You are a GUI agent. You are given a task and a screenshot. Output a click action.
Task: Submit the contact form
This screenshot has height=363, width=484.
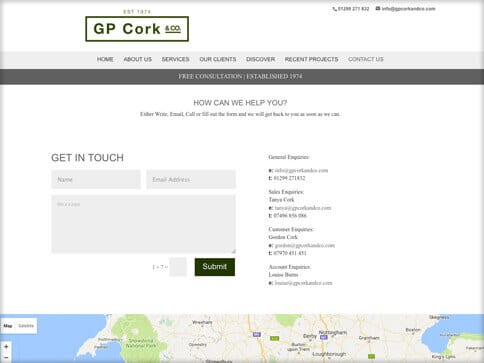pyautogui.click(x=215, y=267)
